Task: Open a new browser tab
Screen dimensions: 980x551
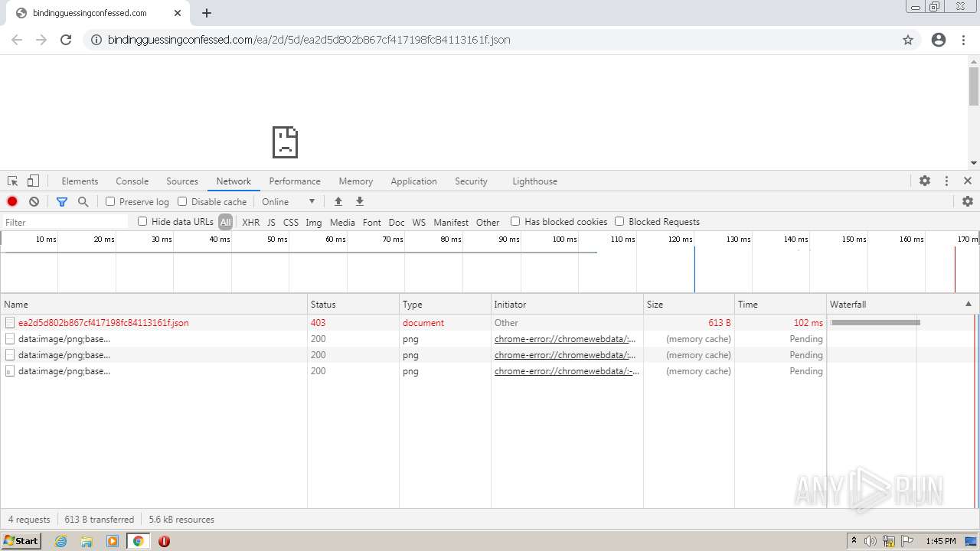Action: tap(207, 13)
